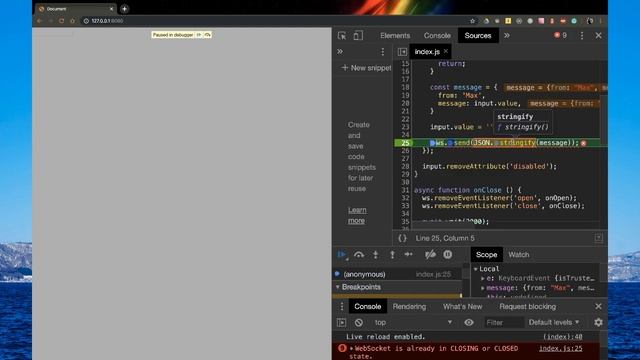Open the (index):40 source link
Image resolution: width=640 pixels, height=360 pixels.
tap(562, 337)
